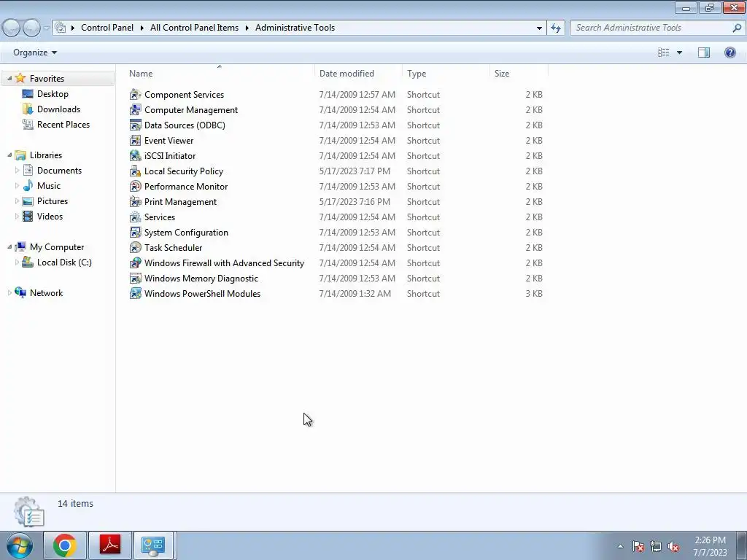The image size is (747, 560).
Task: Show the preview pane icon
Action: tap(704, 52)
